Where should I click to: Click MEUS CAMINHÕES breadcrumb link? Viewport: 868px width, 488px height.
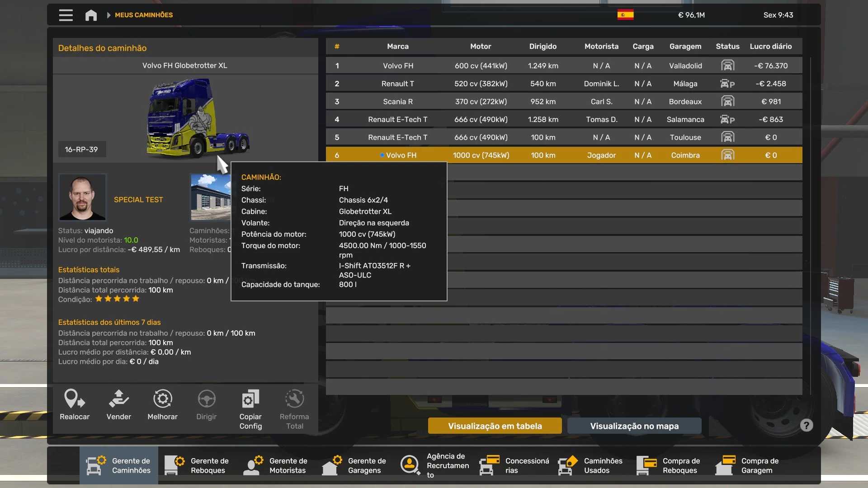click(x=144, y=15)
